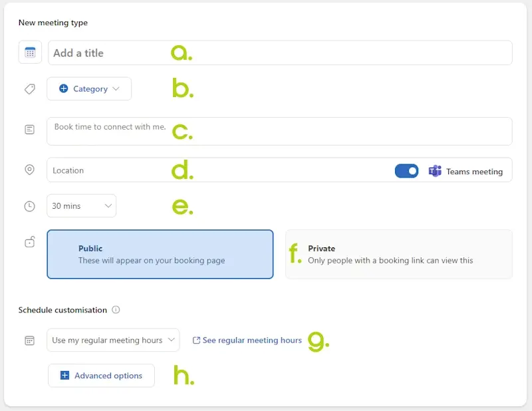Click the Microsoft Teams logo icon
The height and width of the screenshot is (411, 532).
[435, 171]
